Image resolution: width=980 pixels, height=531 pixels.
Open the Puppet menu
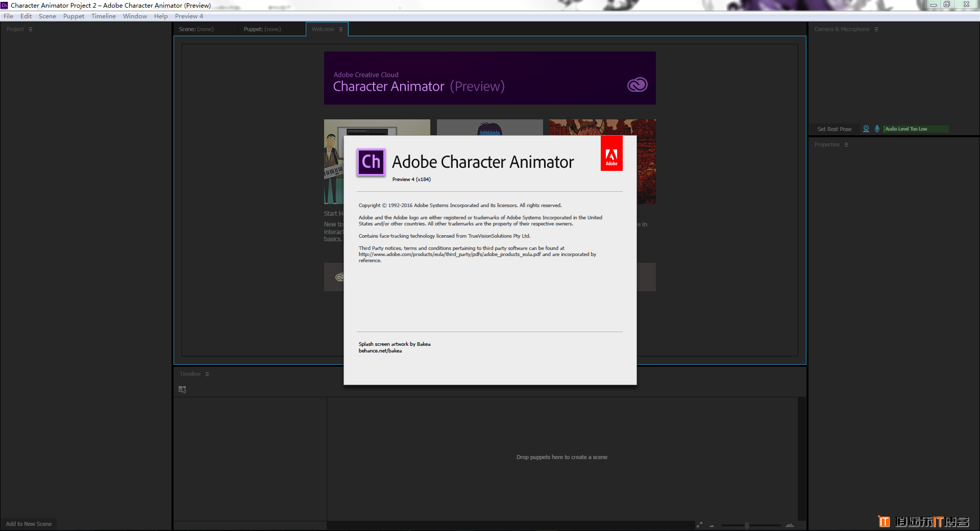74,16
